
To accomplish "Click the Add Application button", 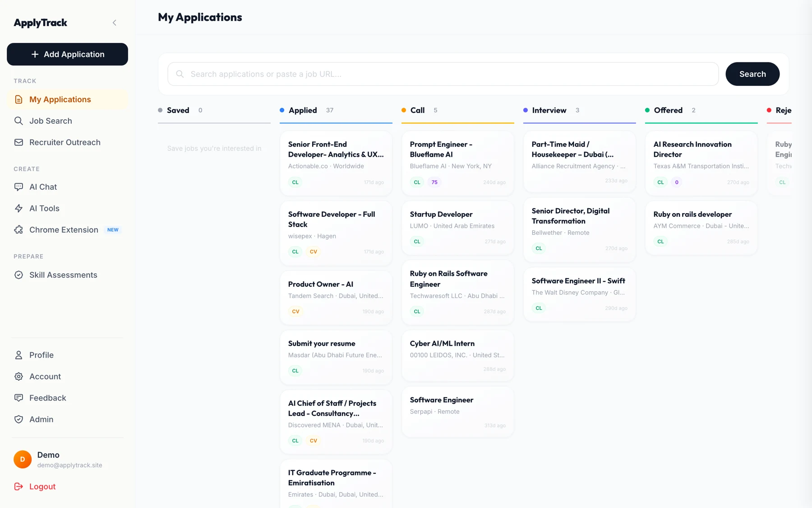I will coord(67,54).
